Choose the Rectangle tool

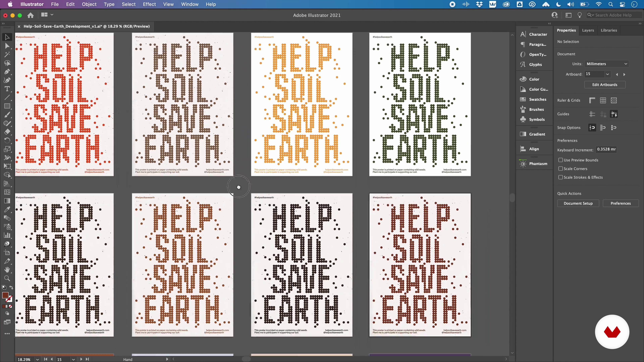tap(7, 106)
